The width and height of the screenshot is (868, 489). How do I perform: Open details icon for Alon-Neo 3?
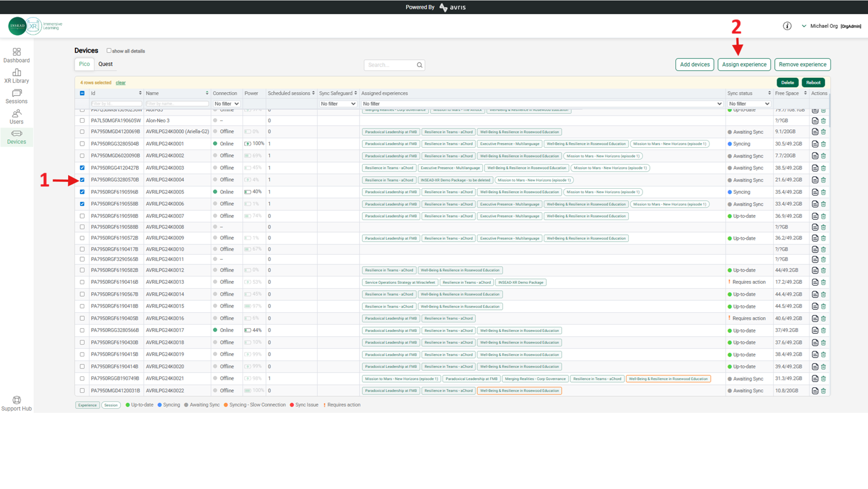click(x=815, y=121)
